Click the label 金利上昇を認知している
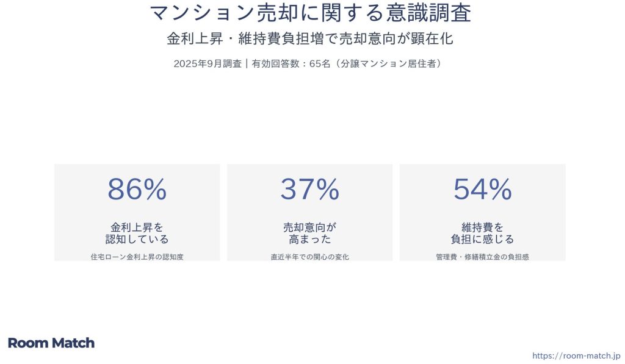Image resolution: width=625 pixels, height=364 pixels. pos(137,234)
